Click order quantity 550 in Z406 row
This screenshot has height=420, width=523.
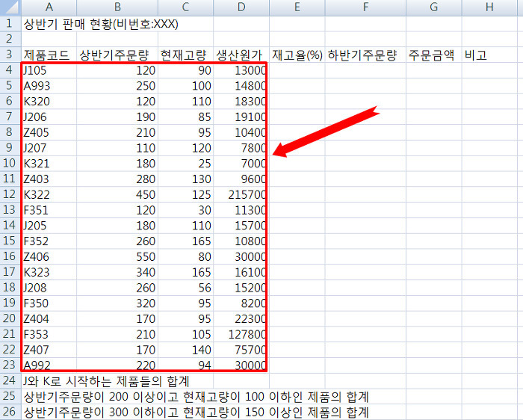pos(117,256)
